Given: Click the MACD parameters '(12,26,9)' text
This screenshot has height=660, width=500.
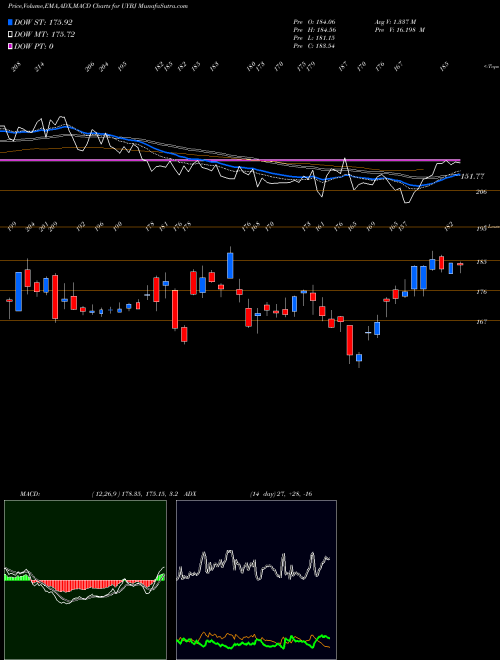Looking at the screenshot, I should 106,493.
